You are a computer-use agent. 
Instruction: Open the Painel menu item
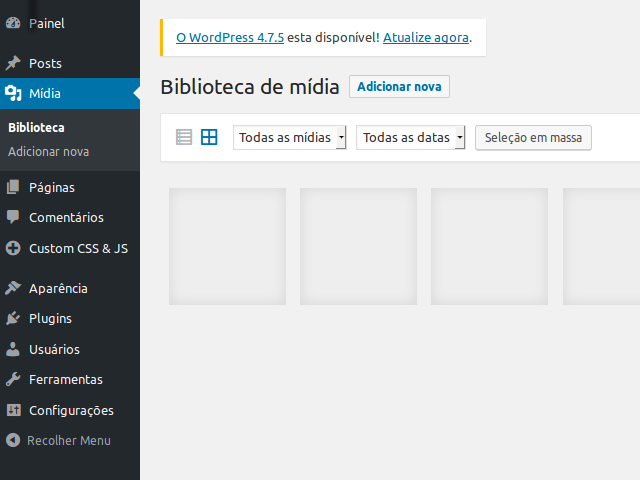pos(70,23)
